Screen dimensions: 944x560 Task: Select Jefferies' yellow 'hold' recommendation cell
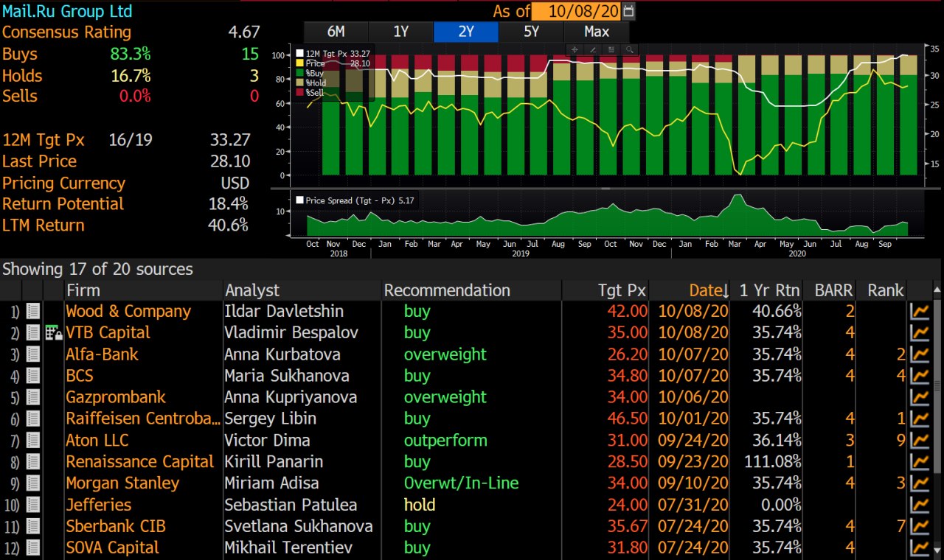coord(420,505)
